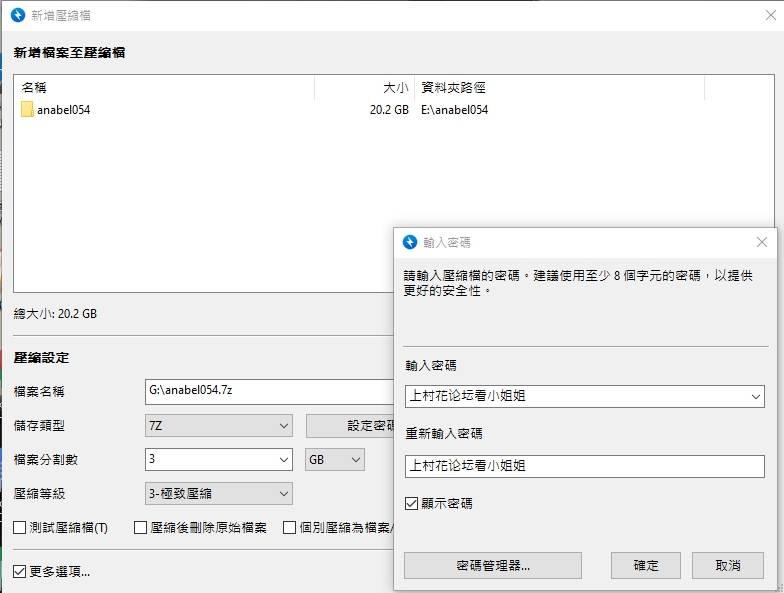
Task: Click the 確定 button
Action: tap(646, 565)
